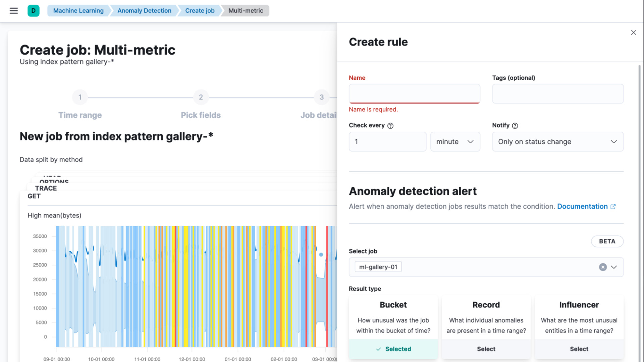This screenshot has height=362, width=644.
Task: Remove the ml-gallery-01 job selection
Action: (x=603, y=267)
